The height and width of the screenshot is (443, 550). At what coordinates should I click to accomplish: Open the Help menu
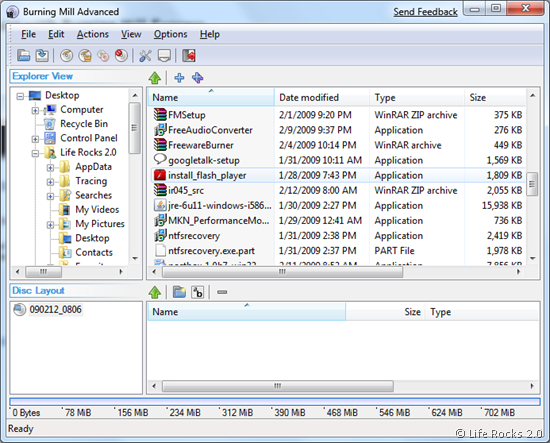click(x=210, y=34)
